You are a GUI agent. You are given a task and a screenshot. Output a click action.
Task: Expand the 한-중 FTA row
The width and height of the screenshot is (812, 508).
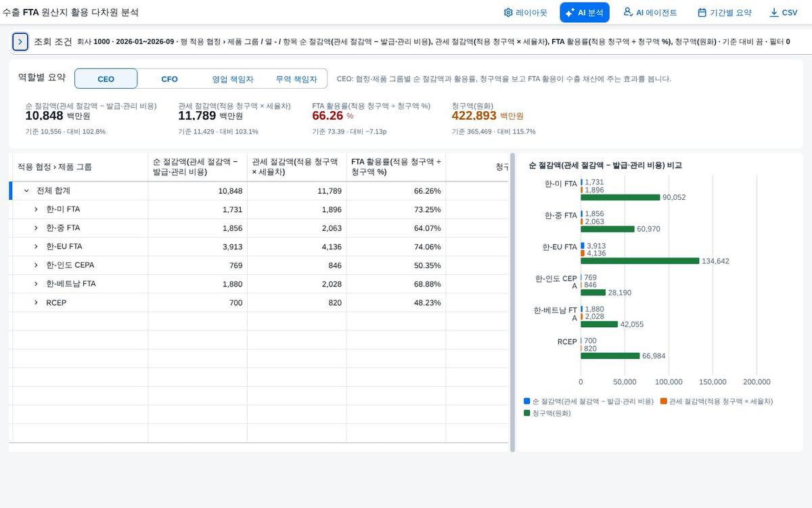(x=36, y=228)
